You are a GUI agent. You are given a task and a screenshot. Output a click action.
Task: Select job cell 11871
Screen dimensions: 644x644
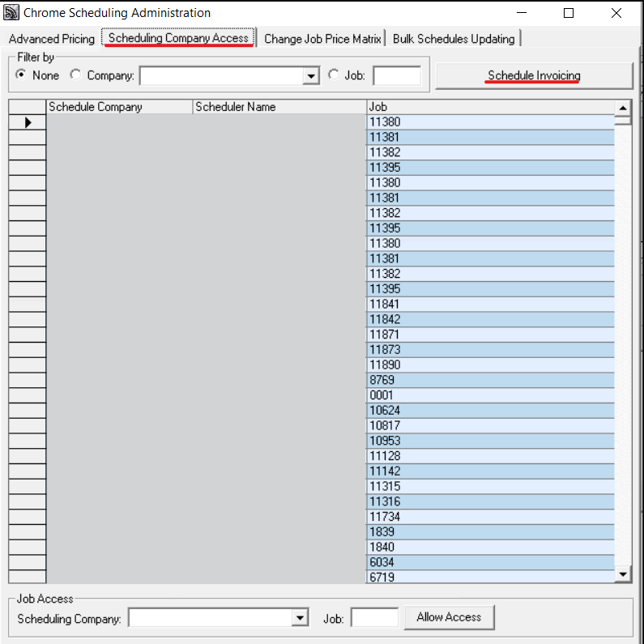[490, 335]
